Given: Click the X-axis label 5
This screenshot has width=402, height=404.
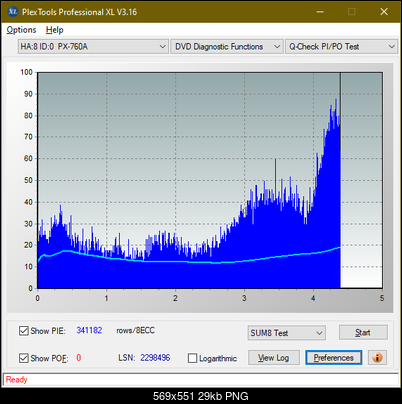Looking at the screenshot, I should click(382, 298).
